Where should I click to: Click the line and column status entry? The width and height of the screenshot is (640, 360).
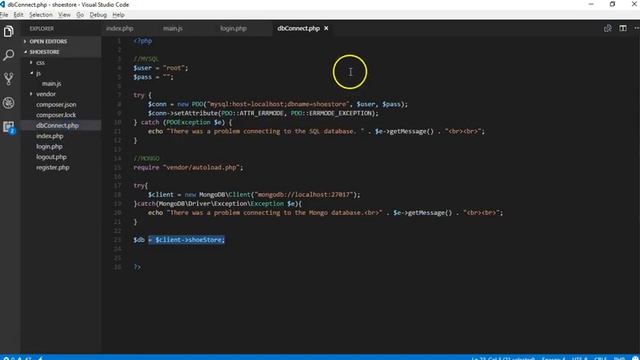coord(503,358)
